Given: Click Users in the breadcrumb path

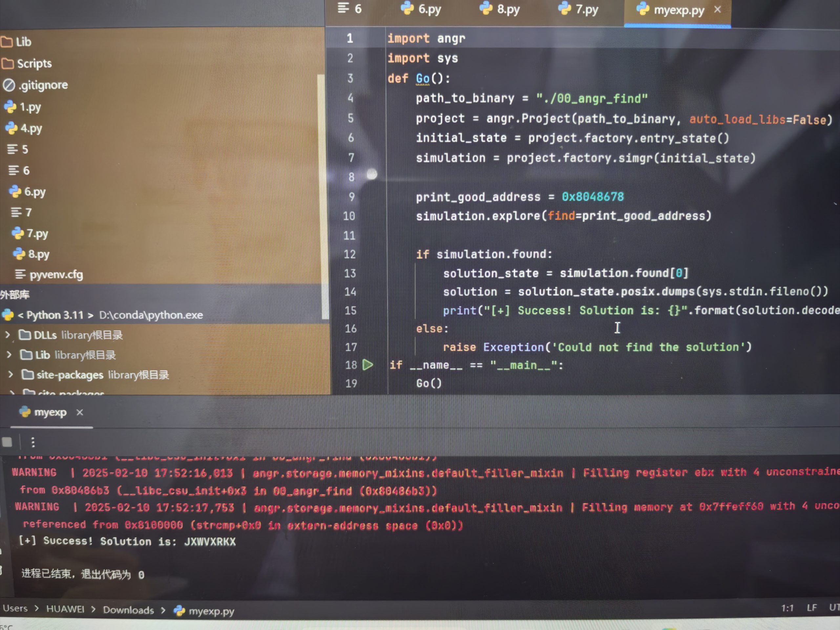Looking at the screenshot, I should coord(15,608).
